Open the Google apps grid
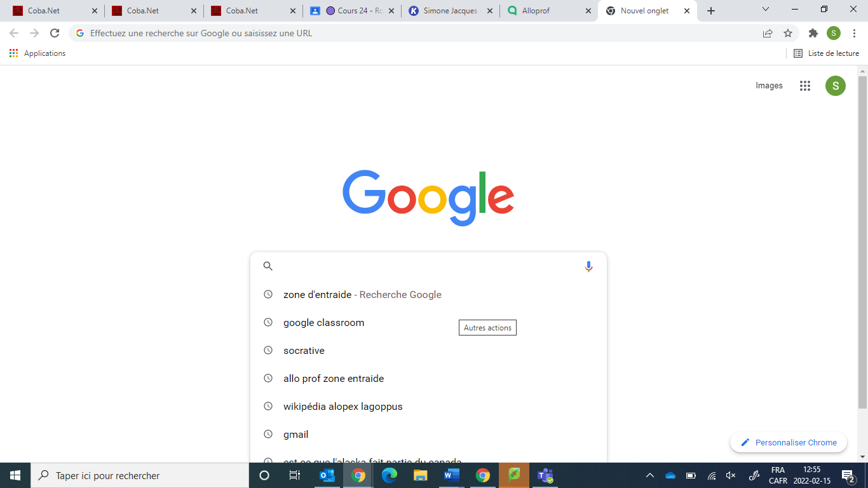 (x=805, y=86)
